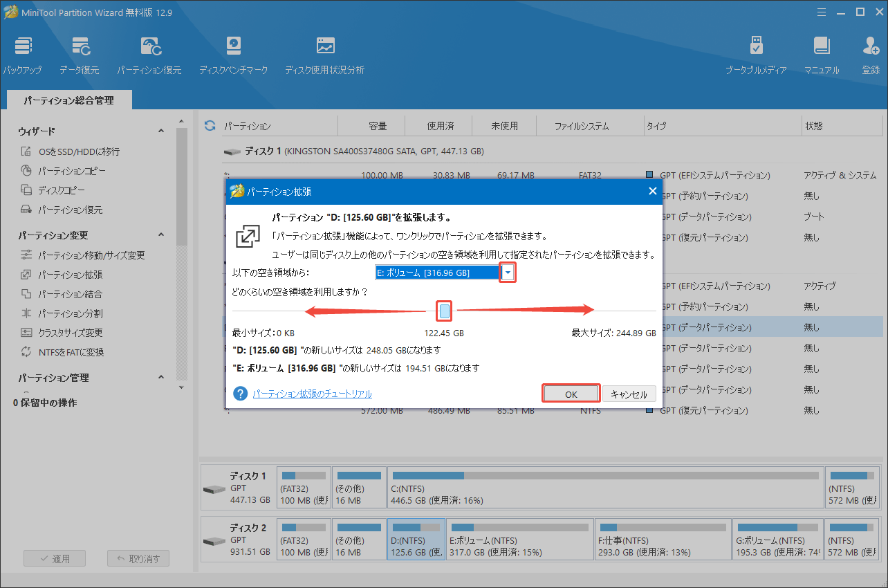The width and height of the screenshot is (888, 588).
Task: Click the 572.00 MB capacity cell
Action: pos(383,411)
